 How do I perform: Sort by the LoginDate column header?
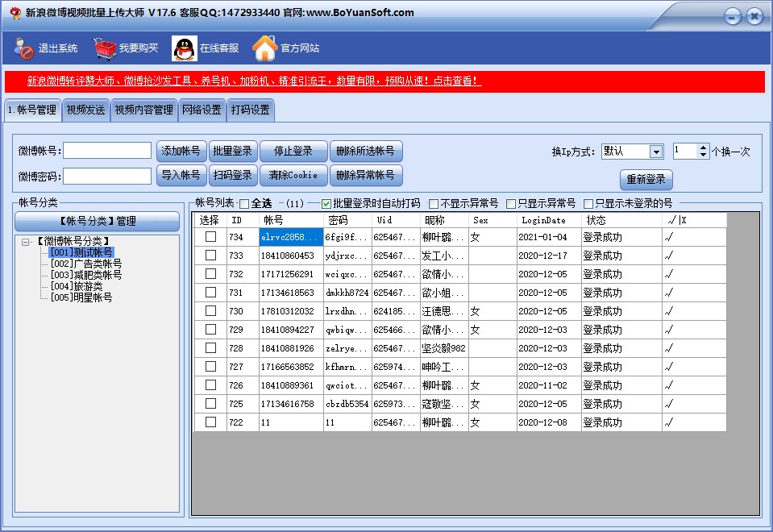click(549, 220)
